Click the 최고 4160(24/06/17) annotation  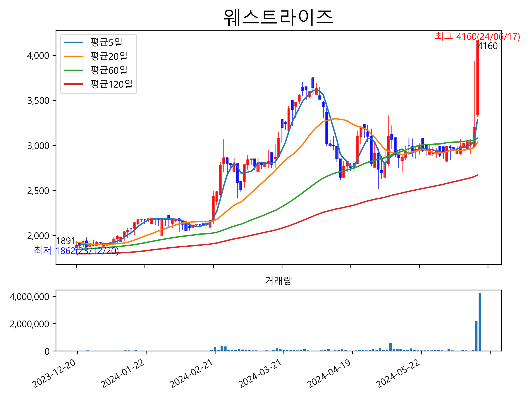(x=477, y=37)
